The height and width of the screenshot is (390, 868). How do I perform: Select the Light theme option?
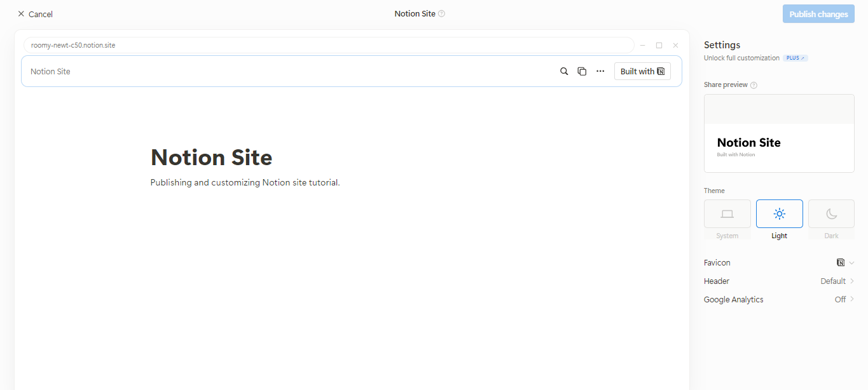pos(780,214)
